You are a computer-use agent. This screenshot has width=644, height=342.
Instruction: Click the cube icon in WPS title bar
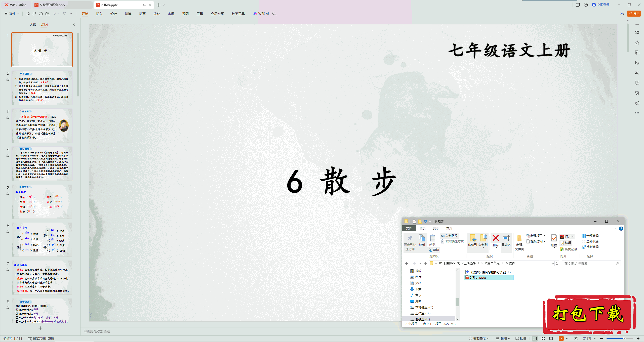coord(586,5)
